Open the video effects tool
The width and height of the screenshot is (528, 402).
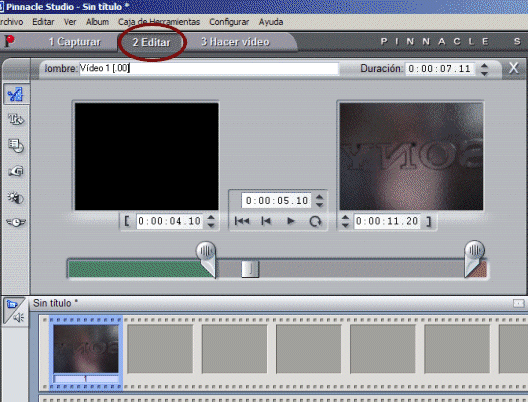click(x=15, y=198)
